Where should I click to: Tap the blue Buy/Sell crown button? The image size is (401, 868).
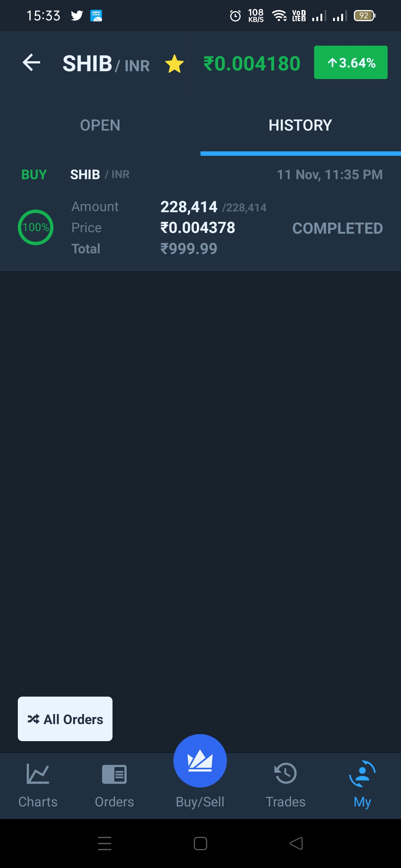point(200,761)
